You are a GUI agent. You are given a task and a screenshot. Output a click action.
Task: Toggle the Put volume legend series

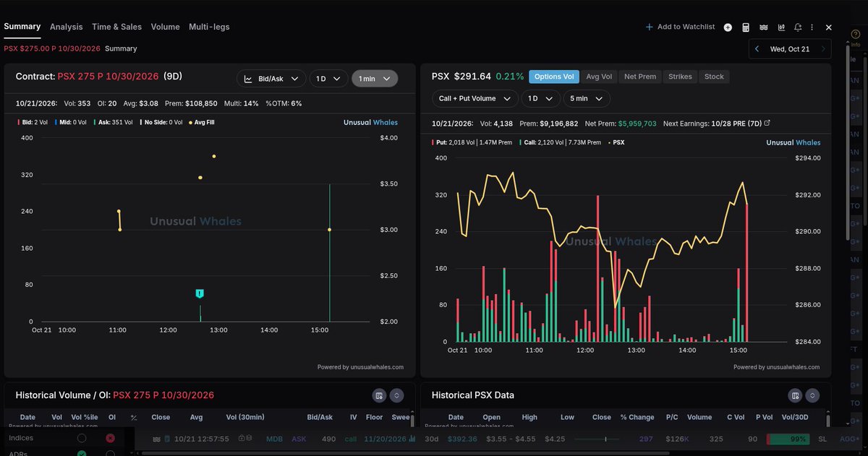(x=473, y=142)
